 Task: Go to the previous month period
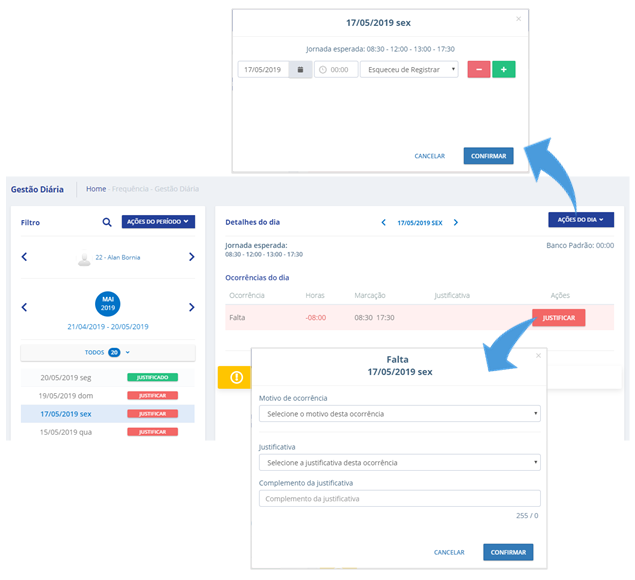[25, 306]
